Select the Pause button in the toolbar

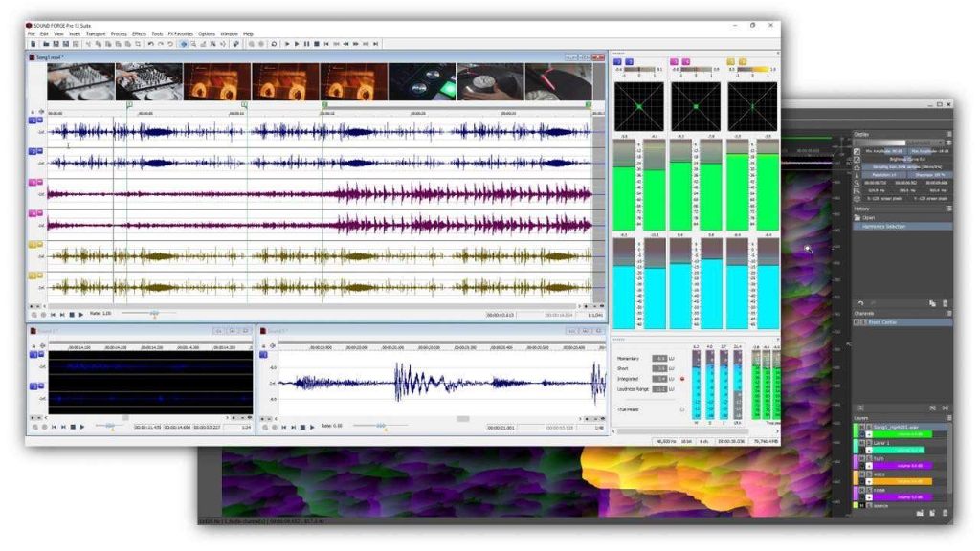point(306,44)
